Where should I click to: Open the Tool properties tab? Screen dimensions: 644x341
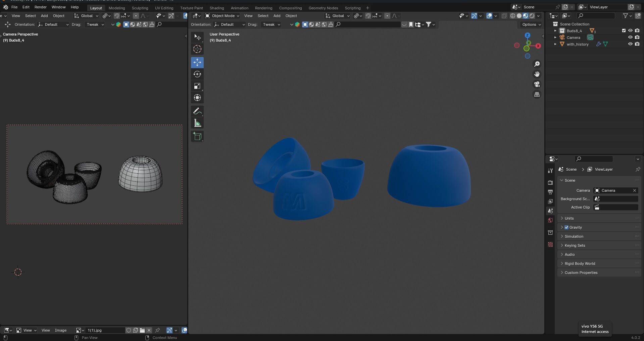(550, 171)
